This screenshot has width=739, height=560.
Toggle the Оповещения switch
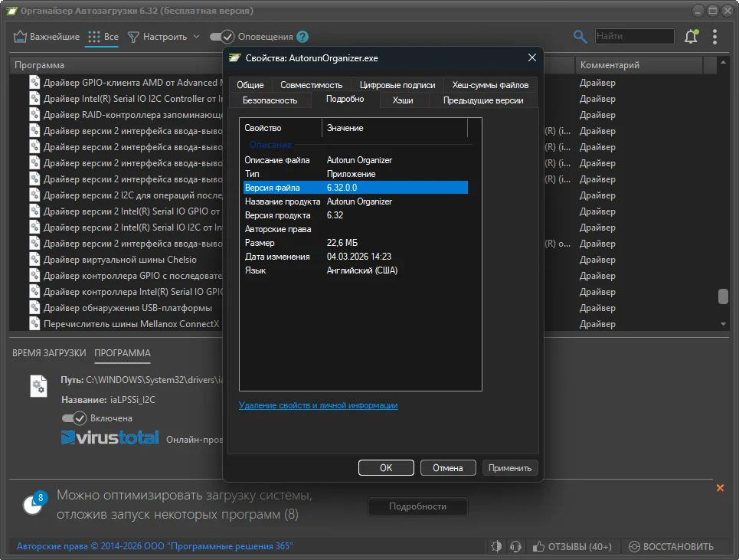221,37
